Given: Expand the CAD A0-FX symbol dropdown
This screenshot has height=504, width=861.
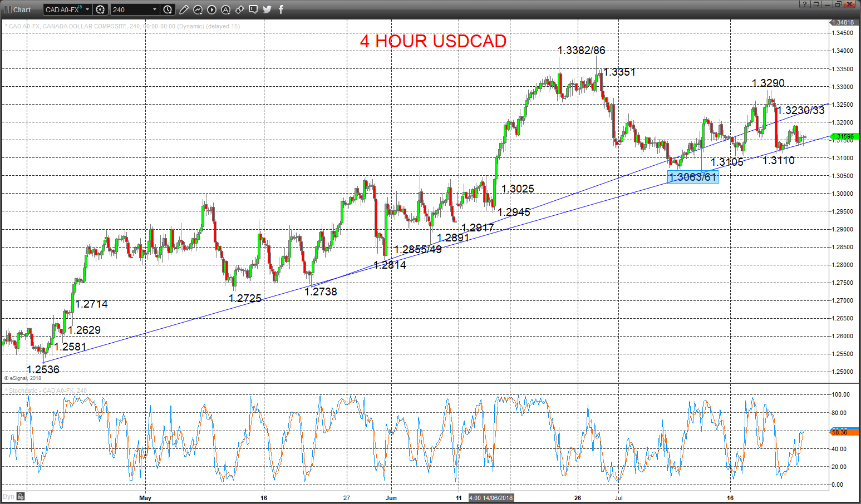Looking at the screenshot, I should click(87, 9).
